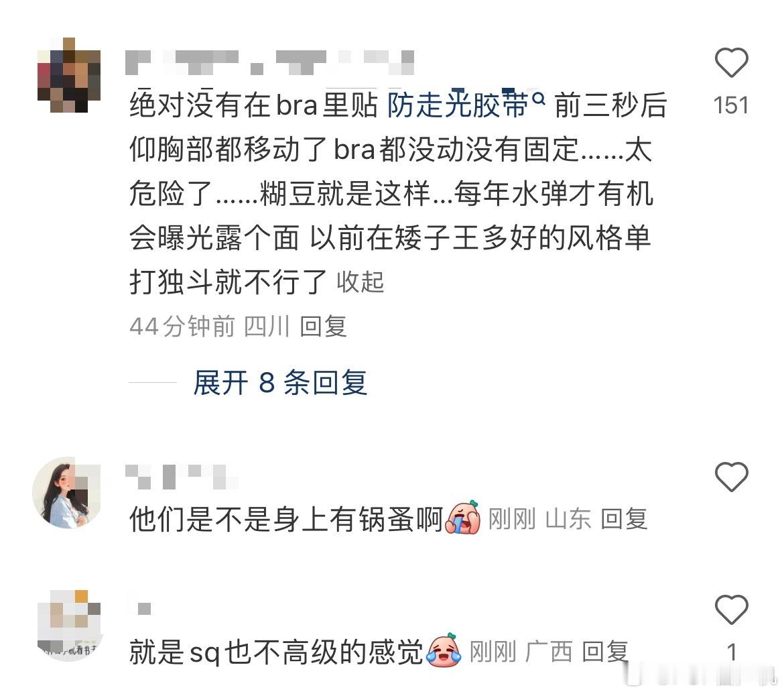Open the pixelated avatar of the 四川 commenter
Viewport: 784px width, 694px height.
click(x=69, y=75)
